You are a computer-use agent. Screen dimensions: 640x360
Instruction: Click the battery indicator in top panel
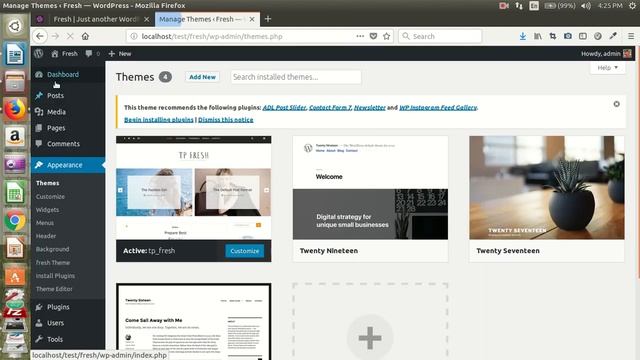pos(560,6)
